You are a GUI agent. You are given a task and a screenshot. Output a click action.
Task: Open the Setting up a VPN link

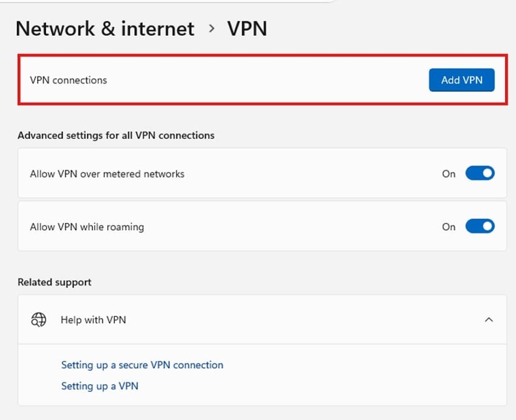[x=100, y=386]
